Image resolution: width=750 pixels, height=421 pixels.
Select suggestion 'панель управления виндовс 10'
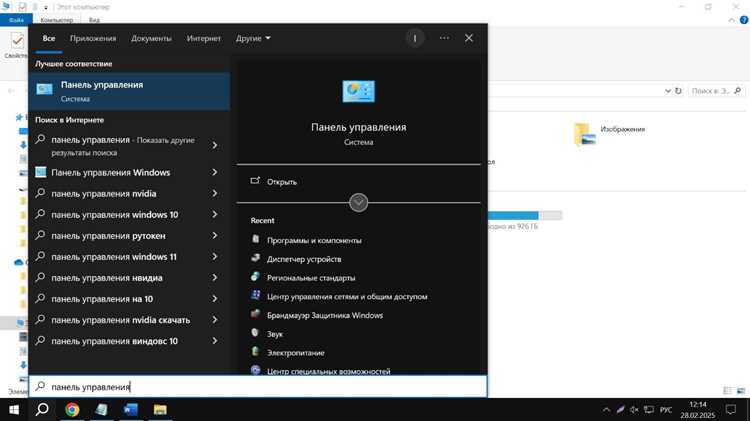pos(115,341)
